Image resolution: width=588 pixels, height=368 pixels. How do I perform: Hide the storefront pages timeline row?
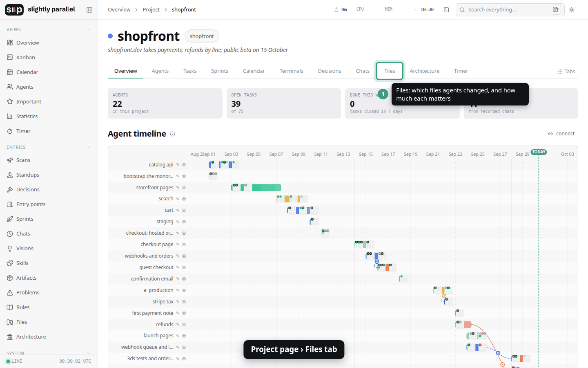184,188
